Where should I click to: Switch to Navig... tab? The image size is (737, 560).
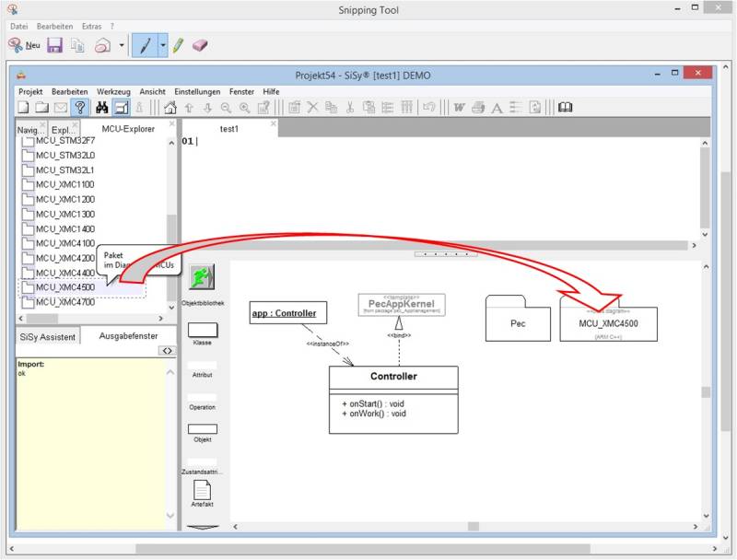click(x=30, y=130)
